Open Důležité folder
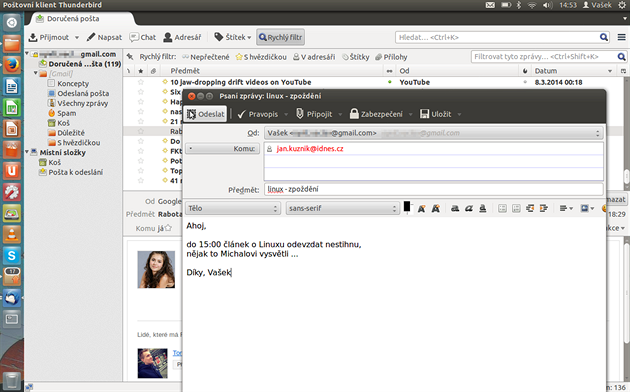The width and height of the screenshot is (630, 392). click(66, 133)
